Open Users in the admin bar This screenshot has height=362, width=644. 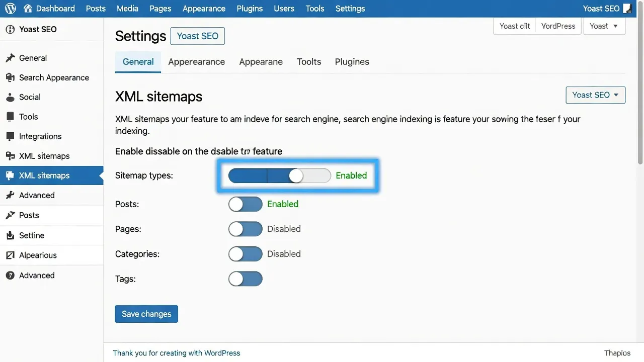pyautogui.click(x=284, y=9)
